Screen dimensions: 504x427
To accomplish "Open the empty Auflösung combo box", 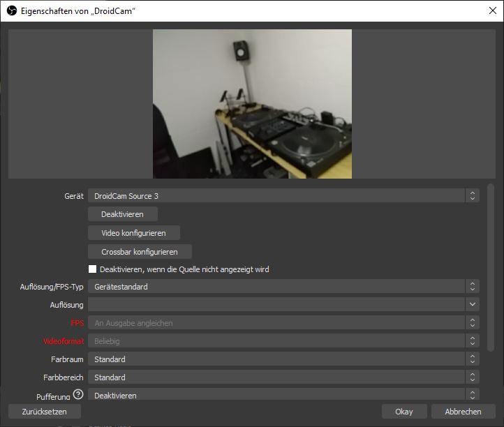I will 283,305.
